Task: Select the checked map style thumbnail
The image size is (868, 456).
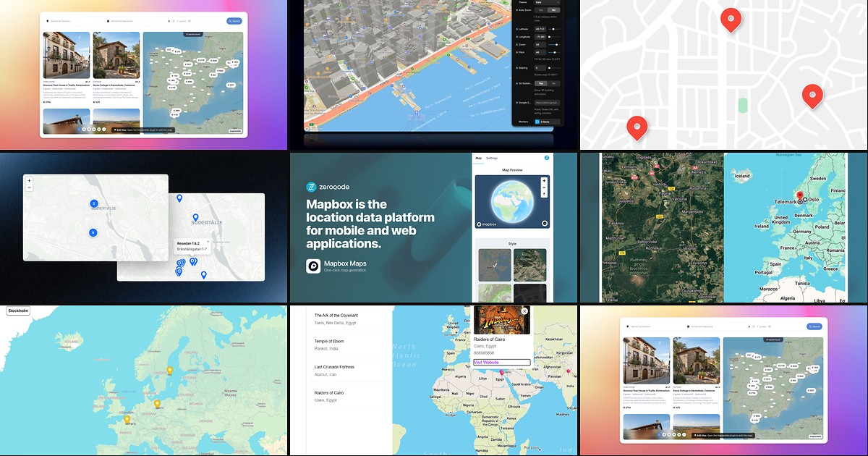Action: pyautogui.click(x=494, y=264)
